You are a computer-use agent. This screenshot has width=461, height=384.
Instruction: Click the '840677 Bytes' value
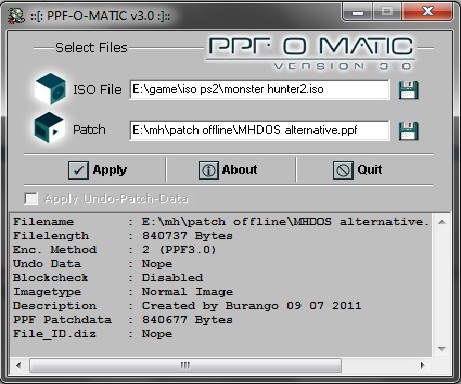(187, 320)
